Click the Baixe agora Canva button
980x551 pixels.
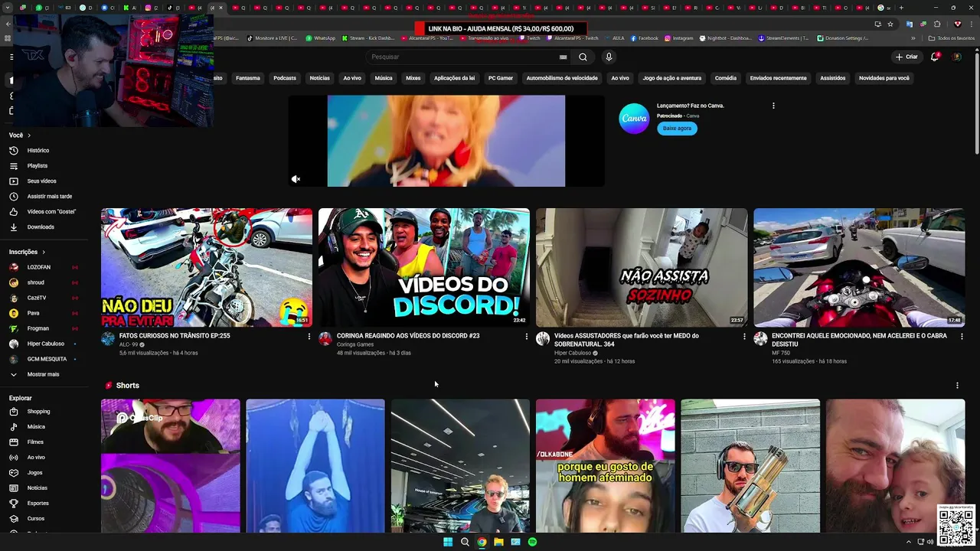point(677,129)
